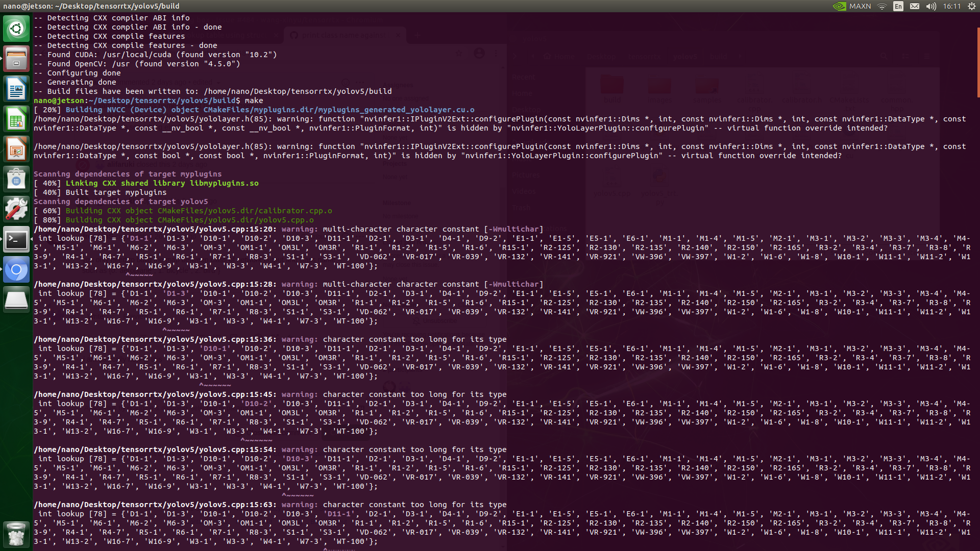Open the removable drive launcher icon

click(16, 300)
